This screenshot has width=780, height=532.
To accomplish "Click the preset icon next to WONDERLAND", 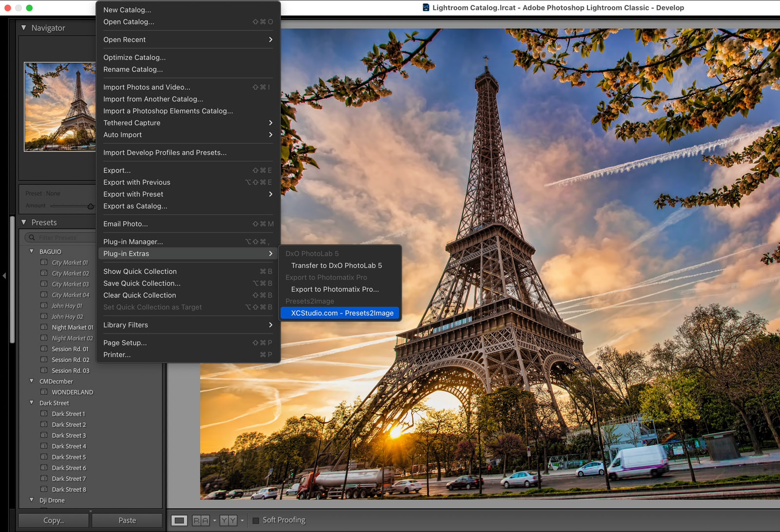I will click(44, 392).
